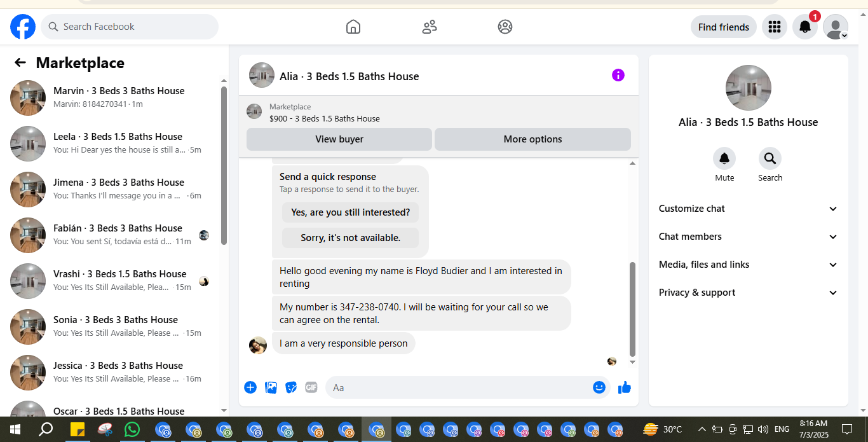Open the Windows action center icon
Image resolution: width=868 pixels, height=442 pixels.
tap(847, 429)
